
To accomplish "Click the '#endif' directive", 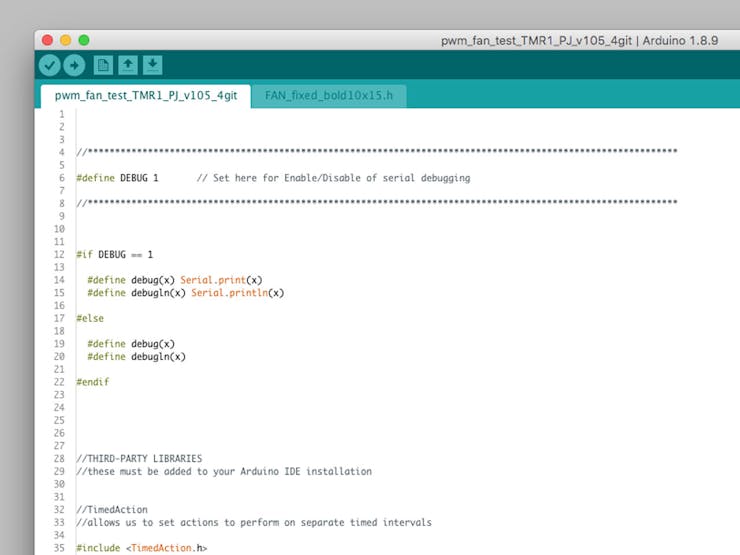I will pos(93,382).
